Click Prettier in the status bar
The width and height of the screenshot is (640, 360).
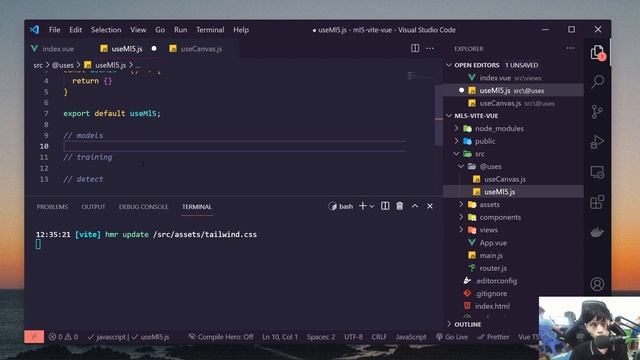click(x=493, y=337)
